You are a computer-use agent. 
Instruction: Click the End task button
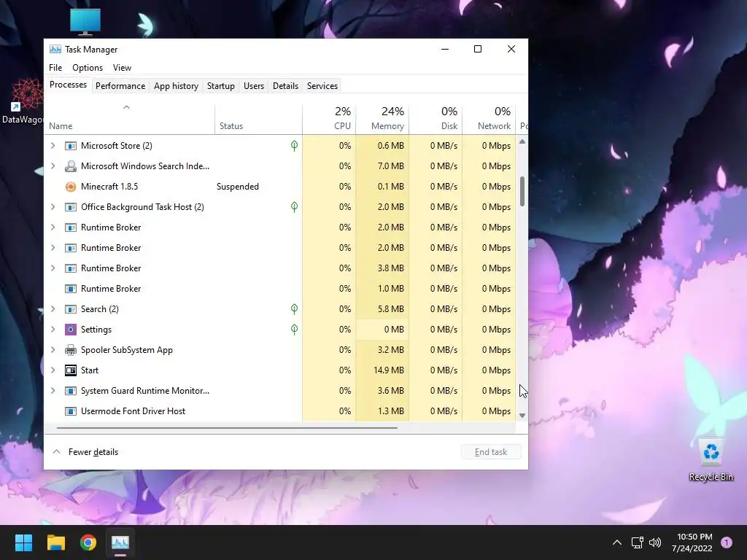pos(491,452)
